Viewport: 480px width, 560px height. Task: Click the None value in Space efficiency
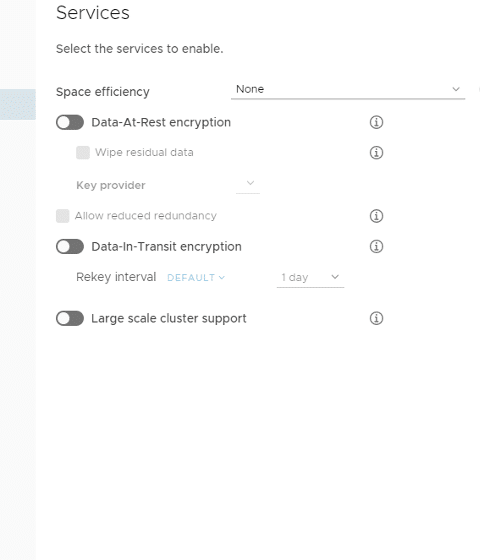click(250, 89)
